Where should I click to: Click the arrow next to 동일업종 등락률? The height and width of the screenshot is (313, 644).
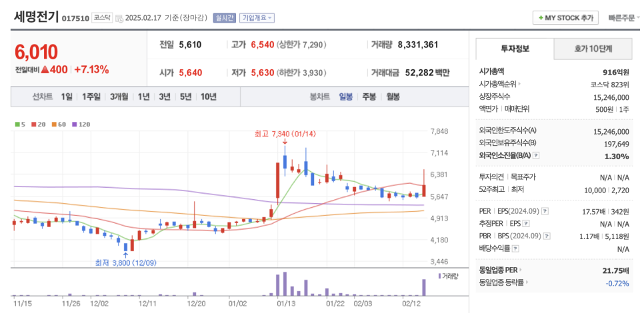click(x=527, y=282)
